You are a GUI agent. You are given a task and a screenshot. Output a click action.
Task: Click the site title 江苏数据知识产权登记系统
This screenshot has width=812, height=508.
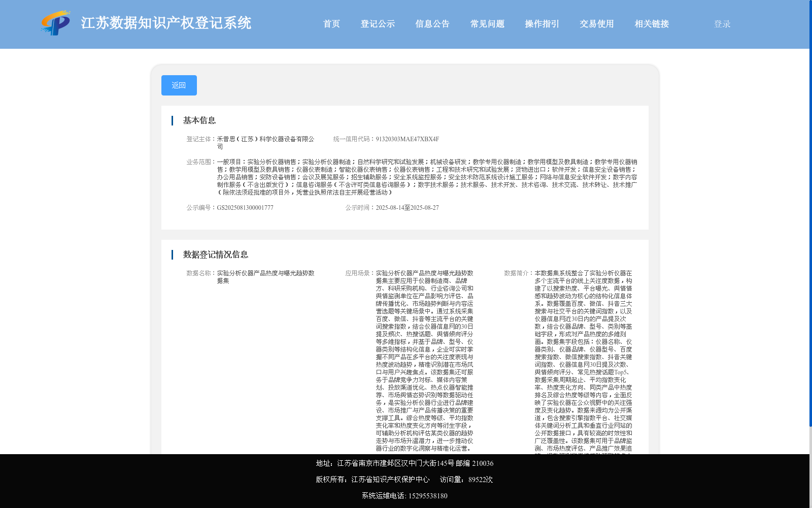(166, 23)
